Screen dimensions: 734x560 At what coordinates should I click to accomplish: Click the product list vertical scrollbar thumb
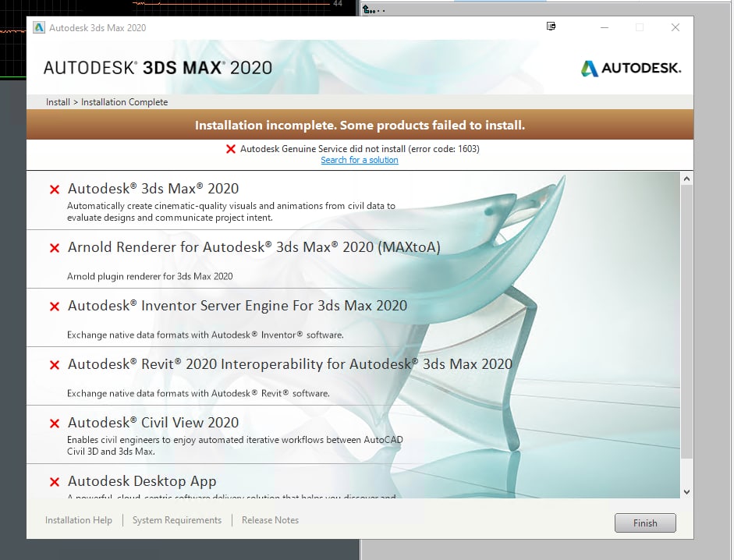click(x=686, y=321)
